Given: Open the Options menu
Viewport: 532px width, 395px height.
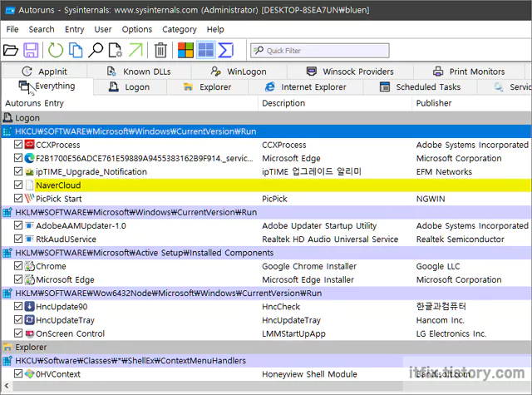Looking at the screenshot, I should pos(136,30).
